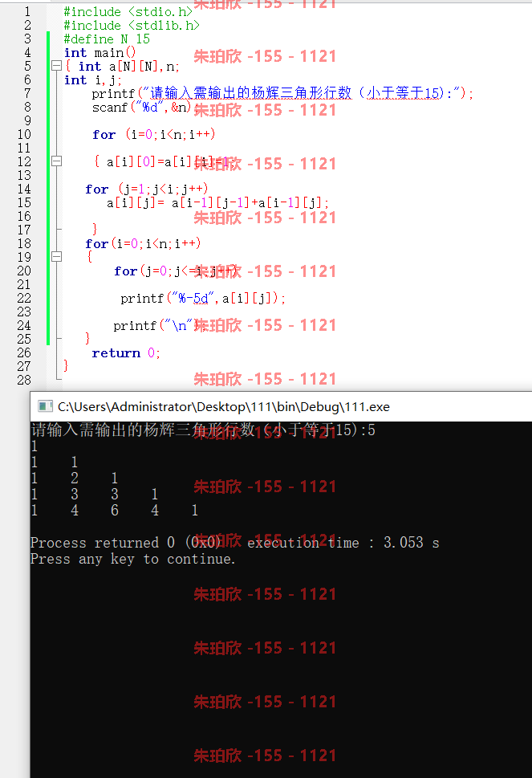
Task: Collapse the code fold at line 12
Action: point(56,161)
